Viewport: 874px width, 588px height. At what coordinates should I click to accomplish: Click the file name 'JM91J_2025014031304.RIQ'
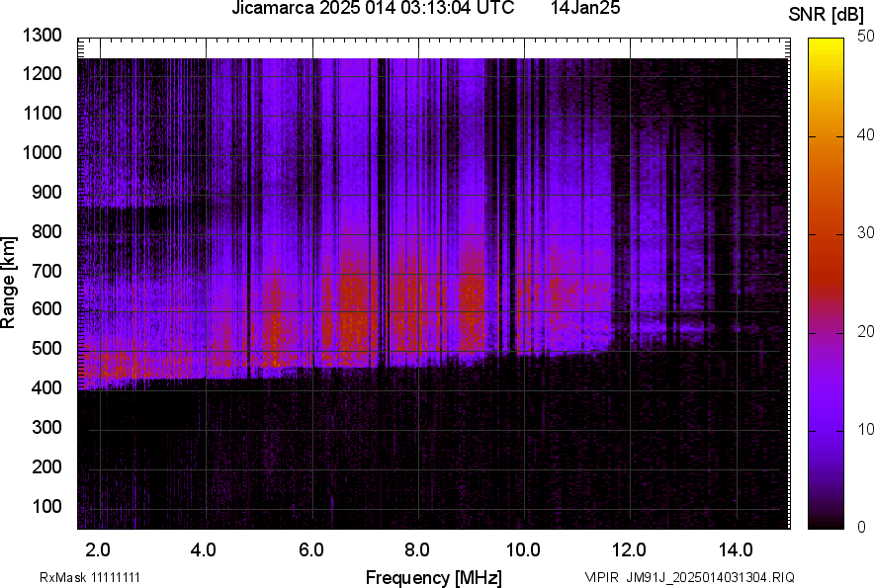[x=710, y=577]
